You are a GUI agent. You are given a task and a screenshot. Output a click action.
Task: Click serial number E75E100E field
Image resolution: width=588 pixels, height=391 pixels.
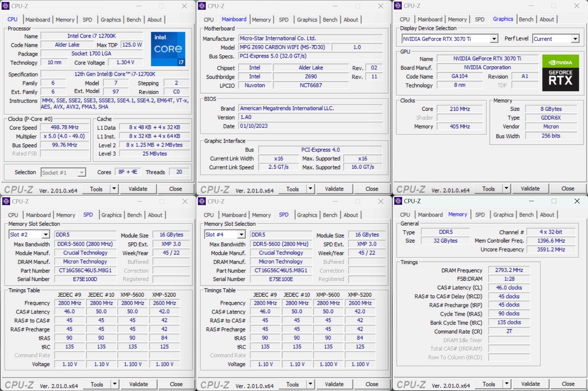281,279
